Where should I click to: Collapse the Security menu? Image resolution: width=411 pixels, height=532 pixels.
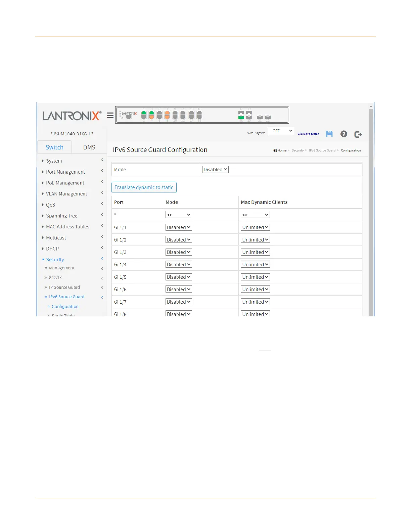pyautogui.click(x=55, y=260)
